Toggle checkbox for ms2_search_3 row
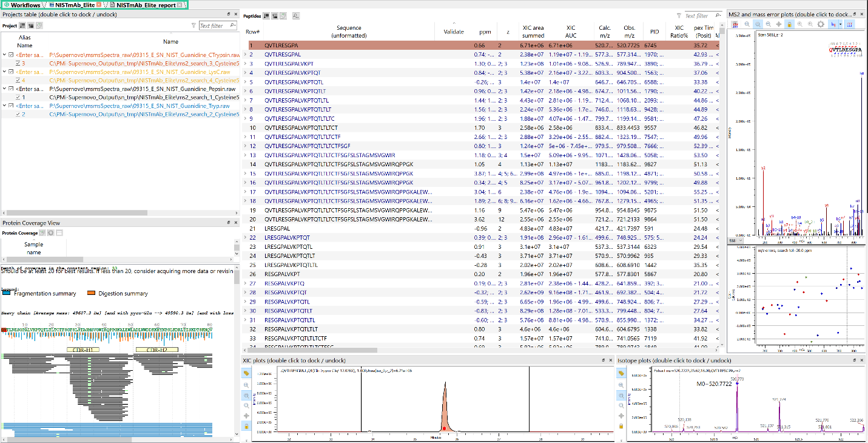Image resolution: width=868 pixels, height=443 pixels. point(18,64)
